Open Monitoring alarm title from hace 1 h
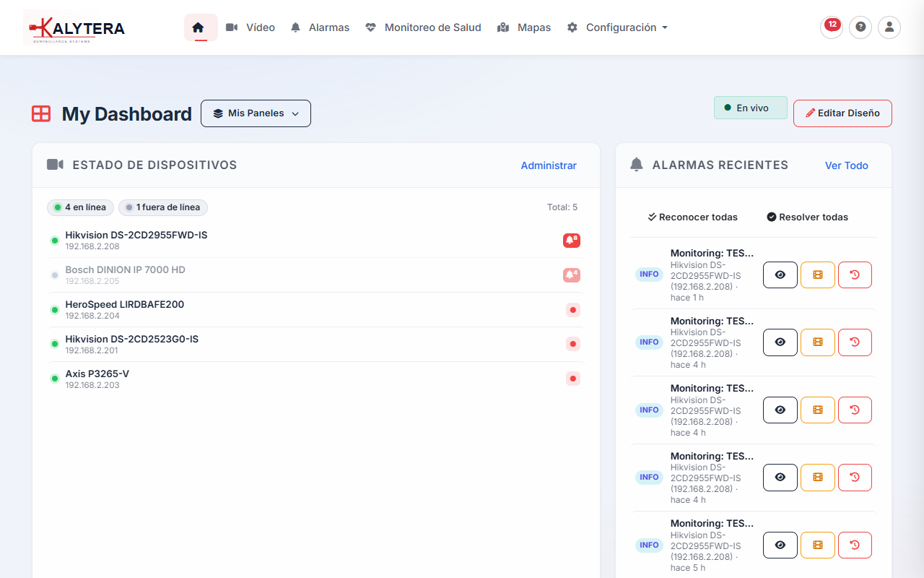 712,253
